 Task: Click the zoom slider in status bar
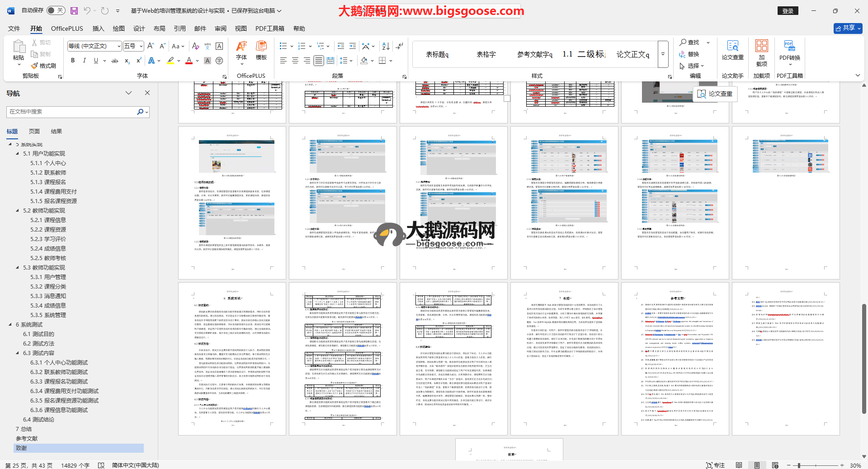pyautogui.click(x=799, y=465)
